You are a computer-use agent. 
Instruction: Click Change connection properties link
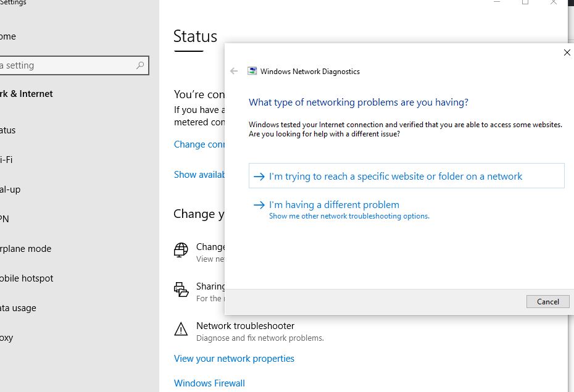click(x=199, y=144)
